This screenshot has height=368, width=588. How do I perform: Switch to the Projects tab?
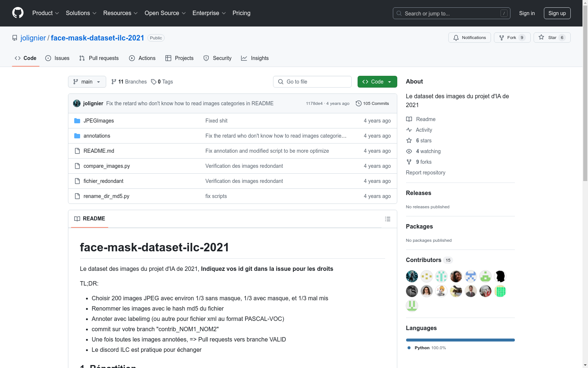(x=179, y=58)
